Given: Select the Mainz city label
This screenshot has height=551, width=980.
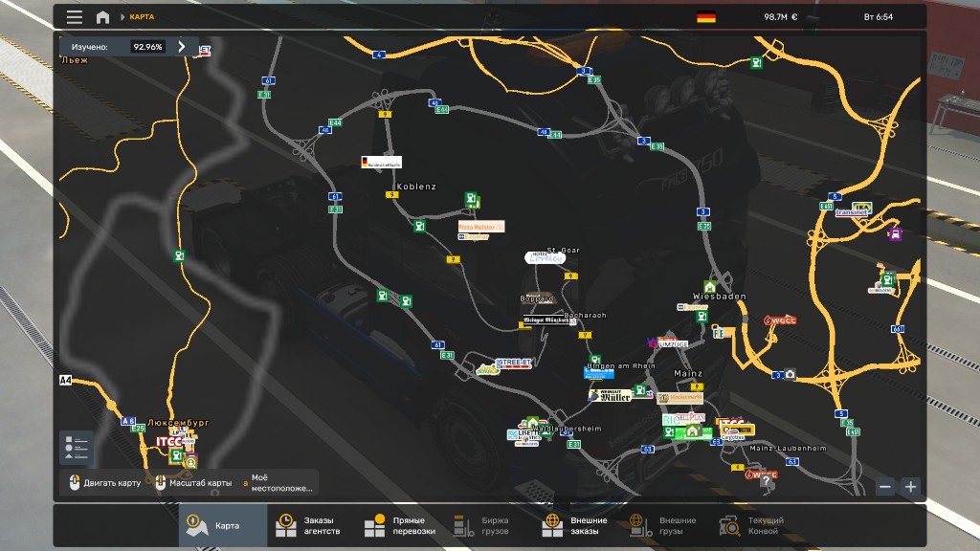Looking at the screenshot, I should click(x=688, y=373).
